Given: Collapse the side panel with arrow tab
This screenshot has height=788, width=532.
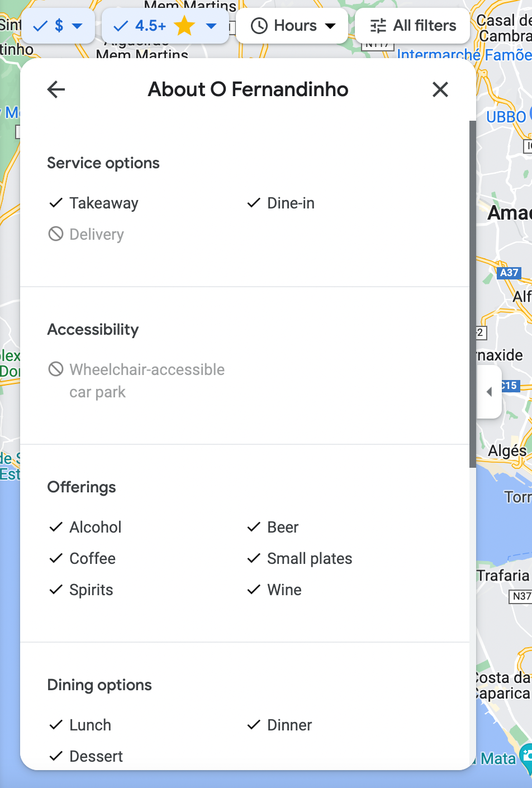Looking at the screenshot, I should 490,392.
